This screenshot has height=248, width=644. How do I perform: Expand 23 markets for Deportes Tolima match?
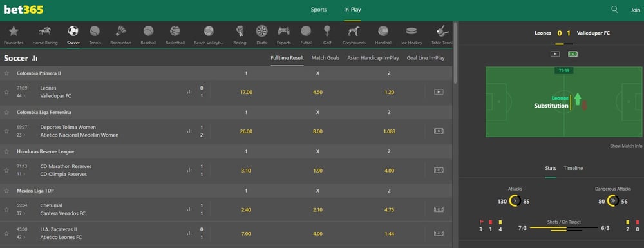tap(21, 135)
